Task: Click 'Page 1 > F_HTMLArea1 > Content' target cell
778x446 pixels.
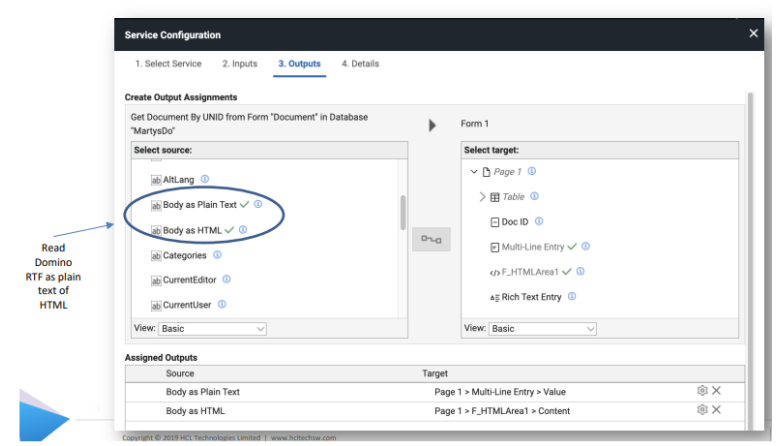Action: [x=502, y=411]
